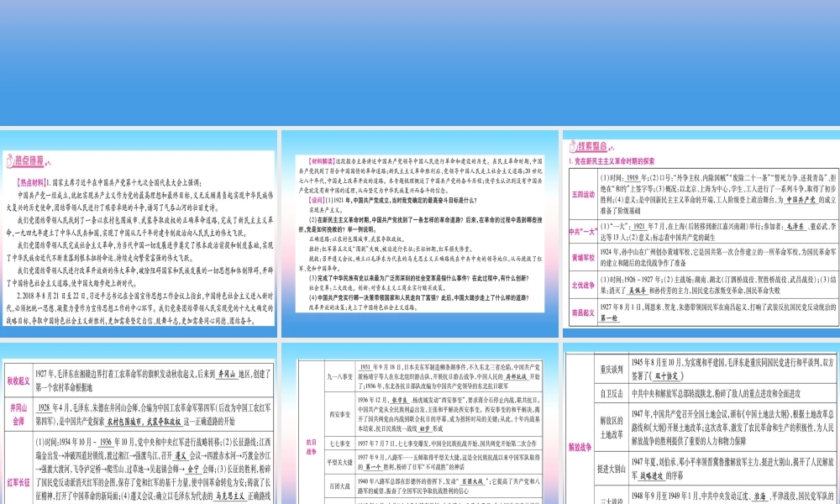Select the 秋收起义 table cell
The image size is (840, 504).
[x=18, y=381]
